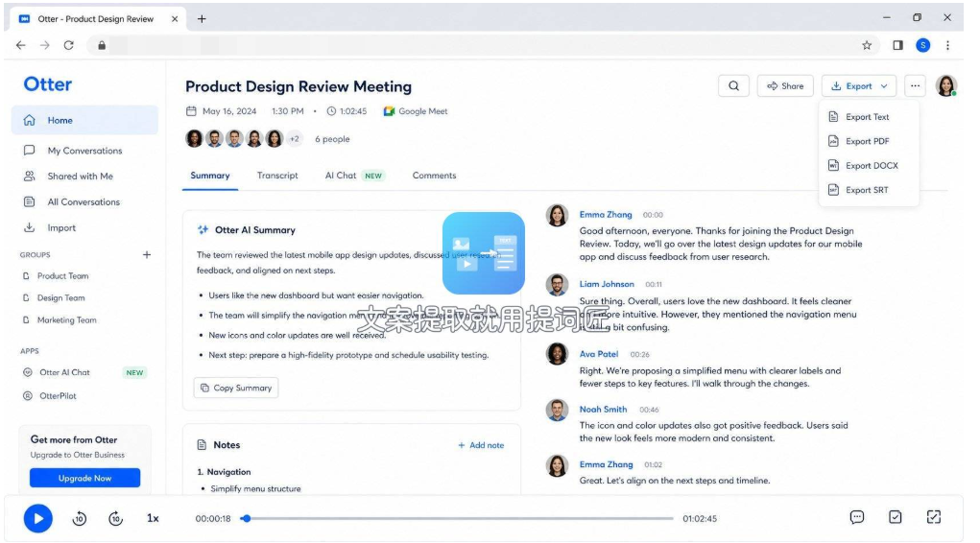Open the Import page

click(61, 228)
